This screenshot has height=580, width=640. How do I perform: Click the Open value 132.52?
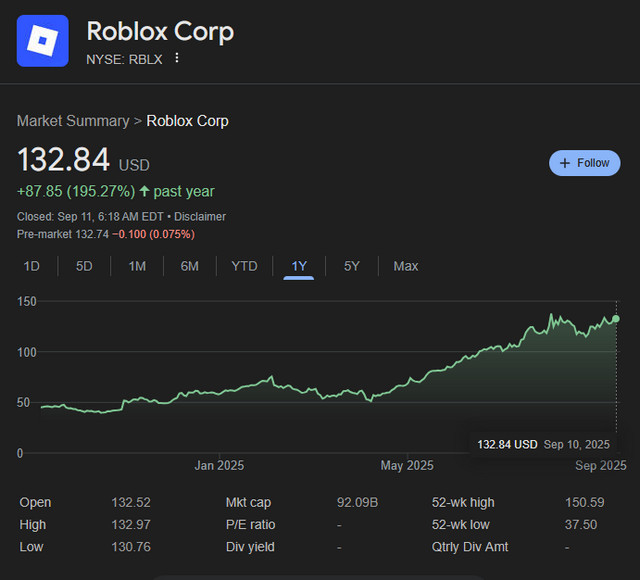click(x=131, y=502)
